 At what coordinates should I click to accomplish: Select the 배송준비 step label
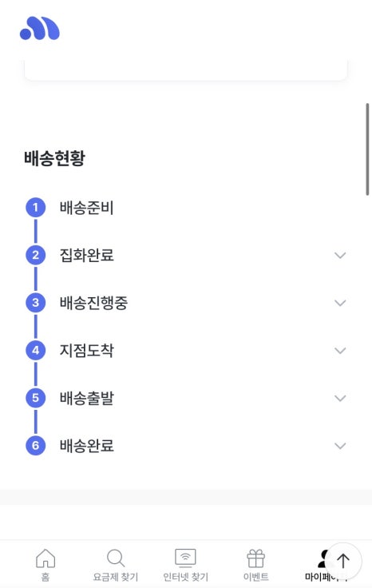click(86, 208)
